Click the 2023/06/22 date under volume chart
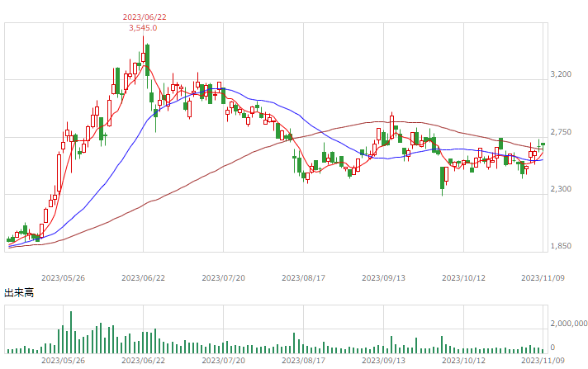588x369 pixels. [143, 361]
